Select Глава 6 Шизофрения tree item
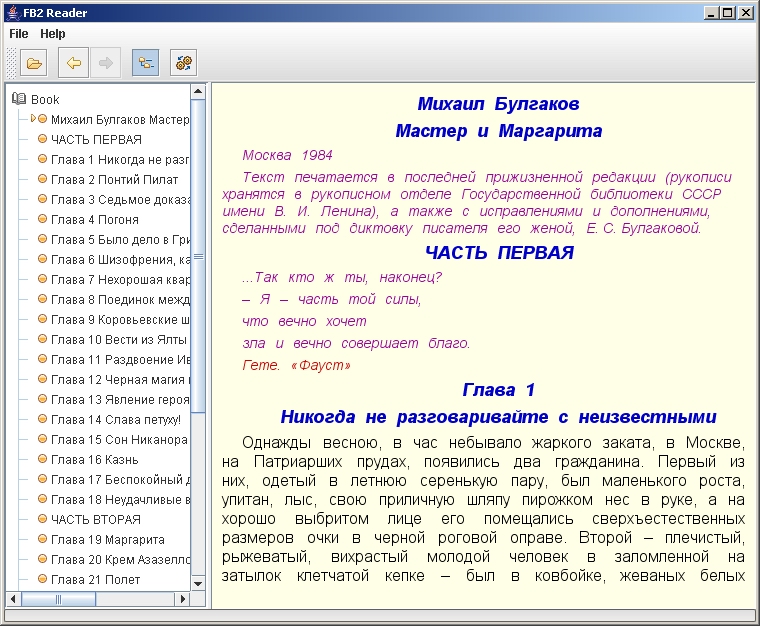Image resolution: width=760 pixels, height=626 pixels. [x=120, y=259]
